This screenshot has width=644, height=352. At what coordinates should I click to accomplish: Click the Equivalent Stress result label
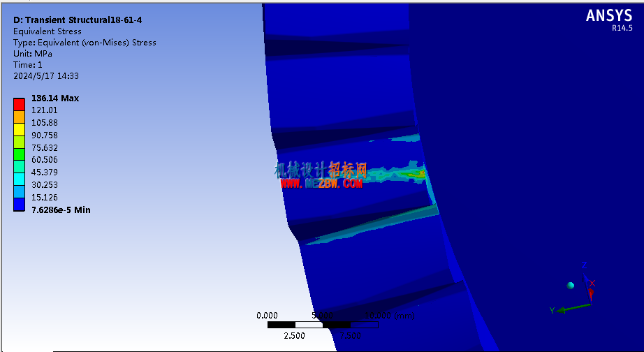click(47, 31)
